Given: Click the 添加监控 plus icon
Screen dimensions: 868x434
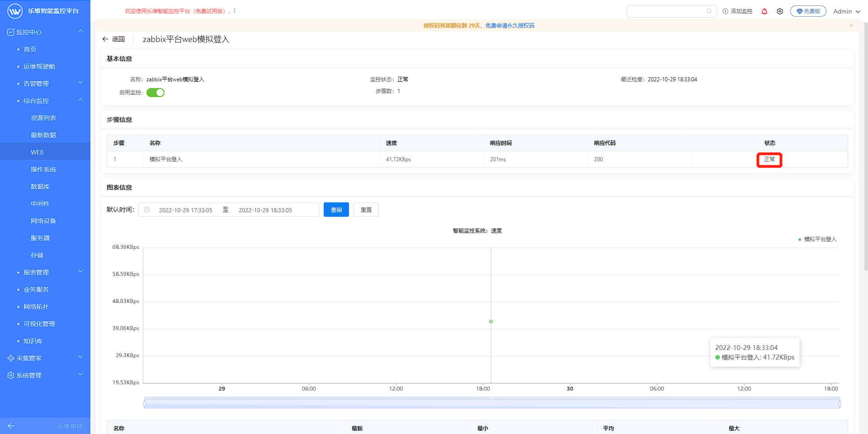Looking at the screenshot, I should (725, 11).
